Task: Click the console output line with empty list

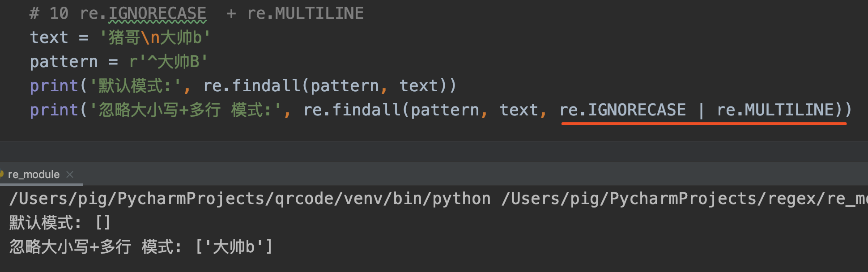Action: 60,222
